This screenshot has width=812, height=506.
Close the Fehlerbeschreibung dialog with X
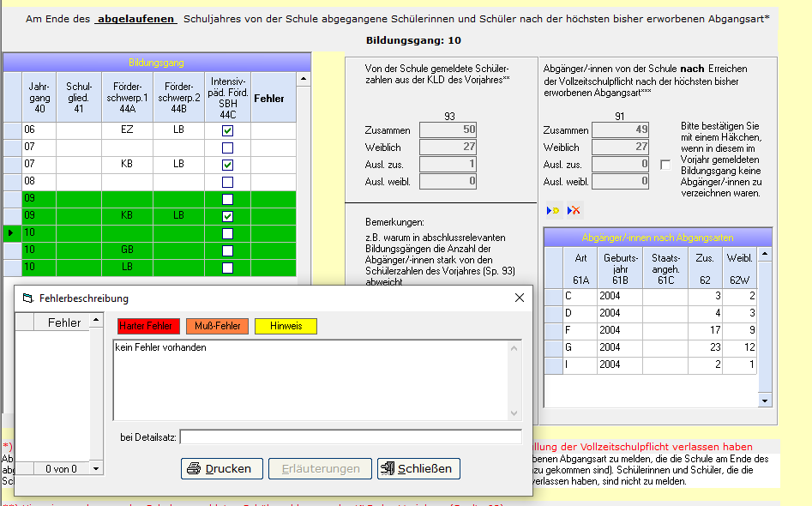click(520, 298)
